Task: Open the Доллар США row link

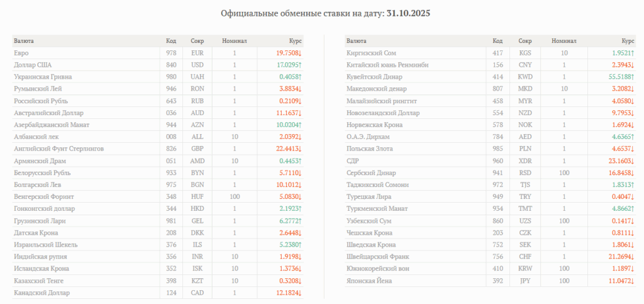Action: click(31, 65)
